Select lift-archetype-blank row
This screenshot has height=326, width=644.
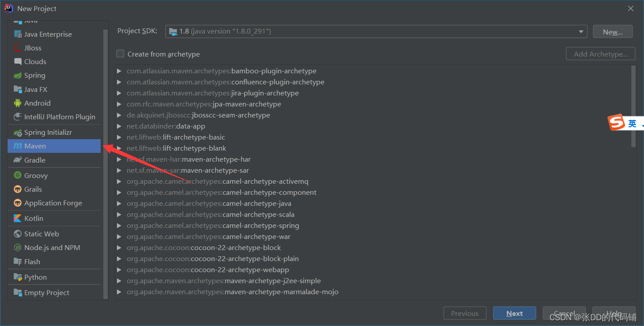[x=373, y=148]
